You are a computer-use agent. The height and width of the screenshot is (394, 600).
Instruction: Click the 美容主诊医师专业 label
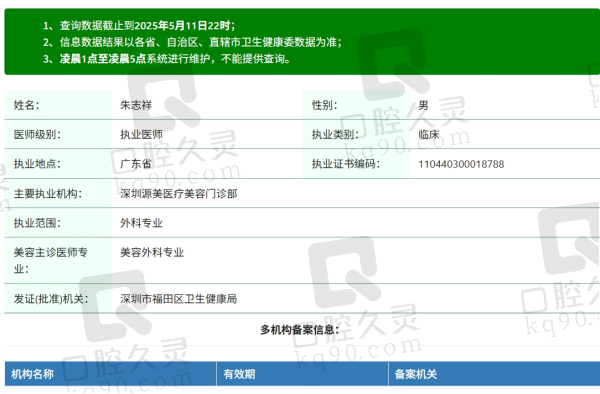(51, 260)
